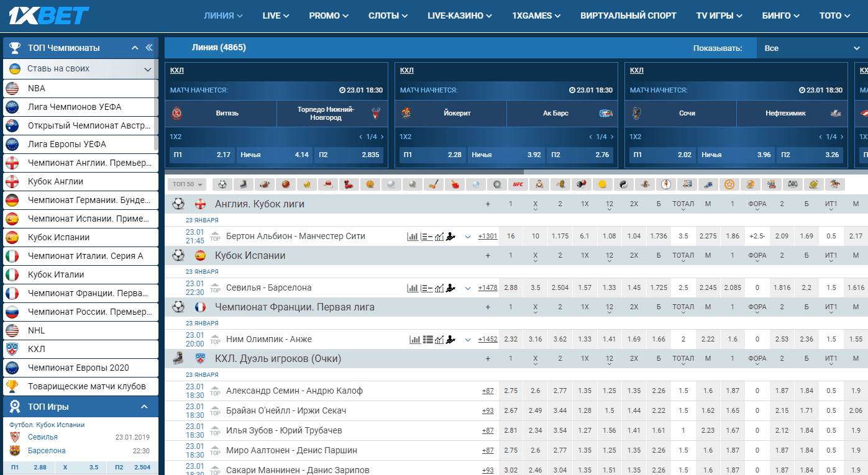Image resolution: width=868 pixels, height=475 pixels.
Task: Click the Витязь team logo
Action: [177, 113]
